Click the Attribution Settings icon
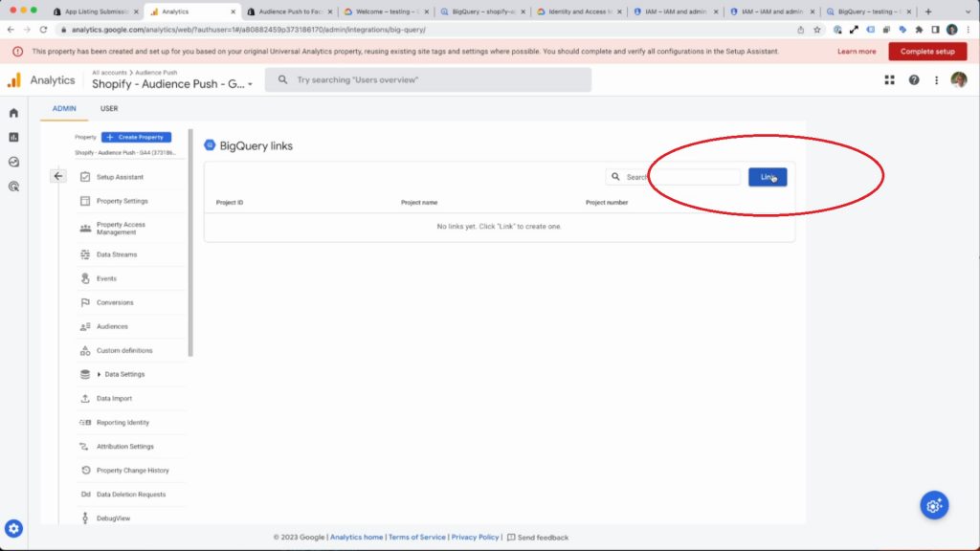The height and width of the screenshot is (551, 980). tap(85, 447)
